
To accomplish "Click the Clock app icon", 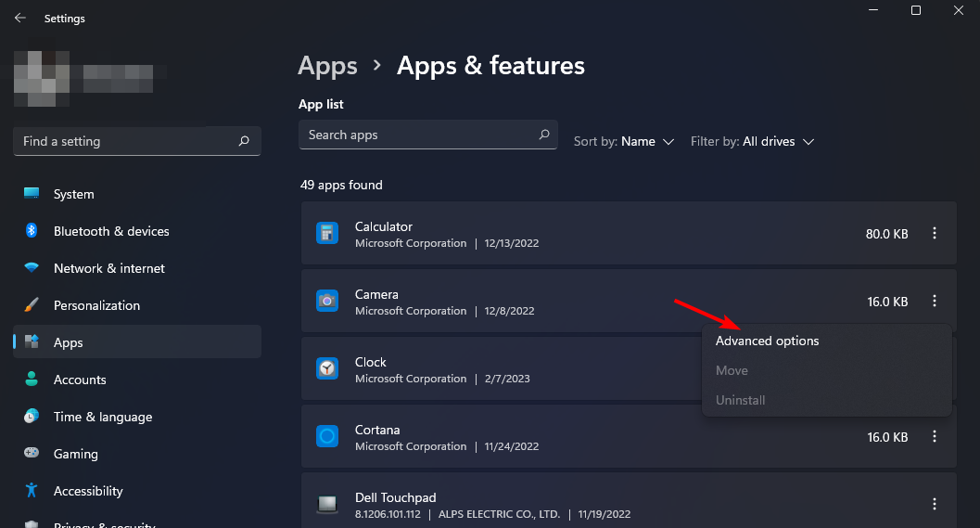I will 327,369.
